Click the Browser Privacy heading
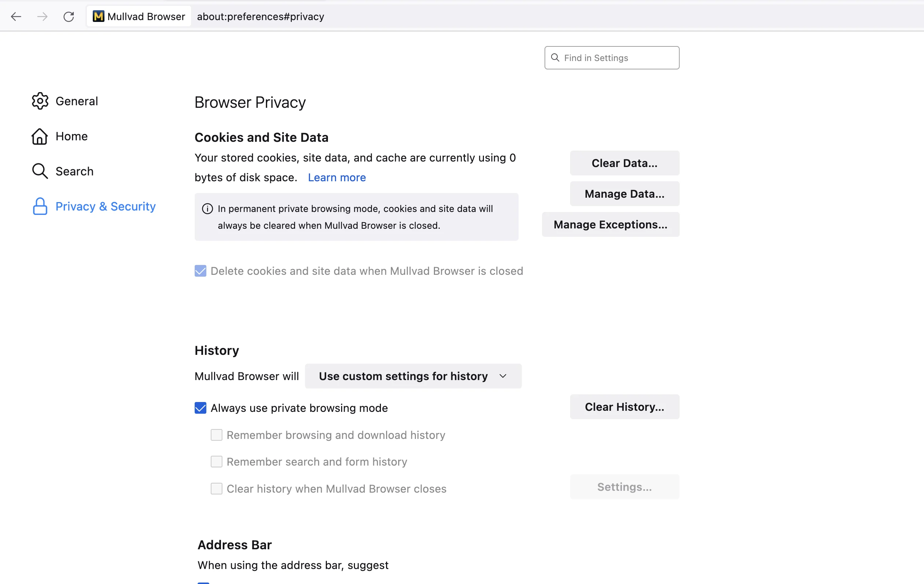This screenshot has width=924, height=584. click(250, 103)
